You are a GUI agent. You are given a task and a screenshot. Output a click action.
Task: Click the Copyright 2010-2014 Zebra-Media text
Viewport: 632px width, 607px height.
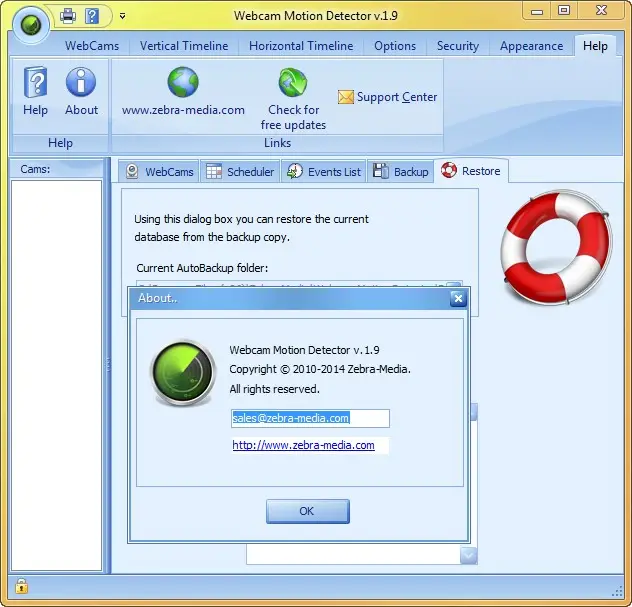[x=320, y=369]
